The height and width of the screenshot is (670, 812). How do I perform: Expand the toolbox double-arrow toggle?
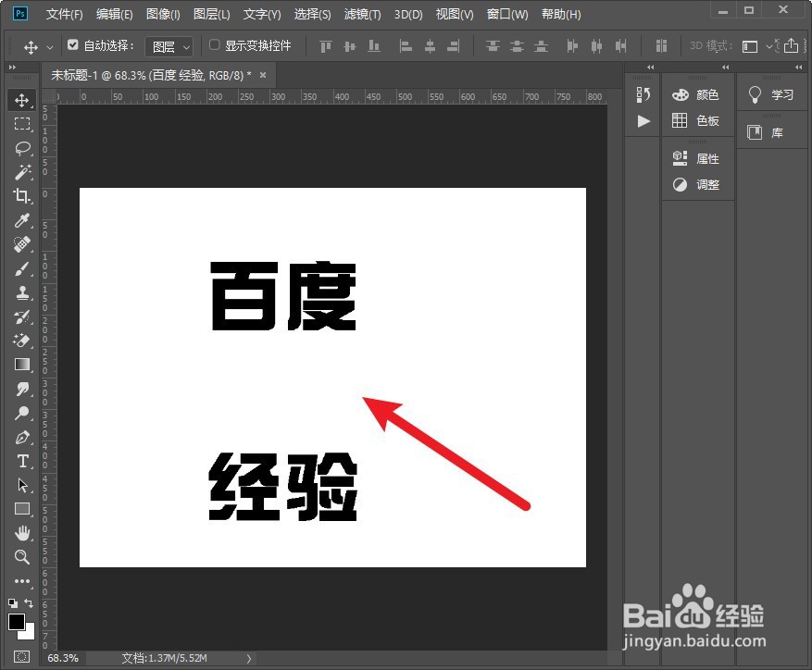[12, 68]
